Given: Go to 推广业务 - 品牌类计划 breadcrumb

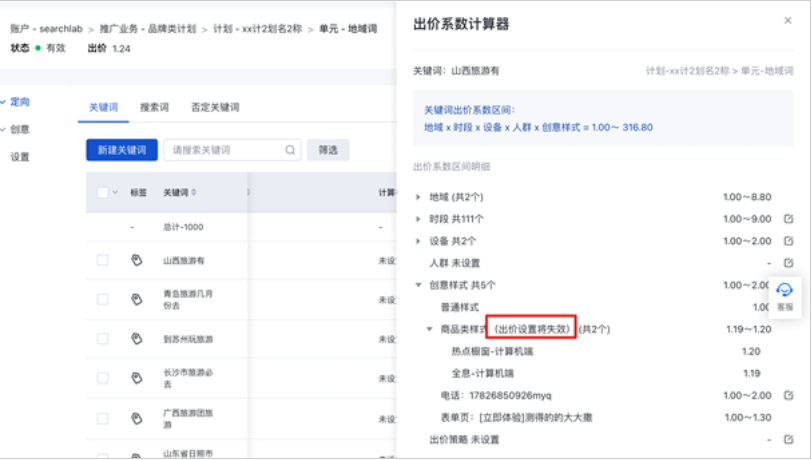Looking at the screenshot, I should coord(148,29).
